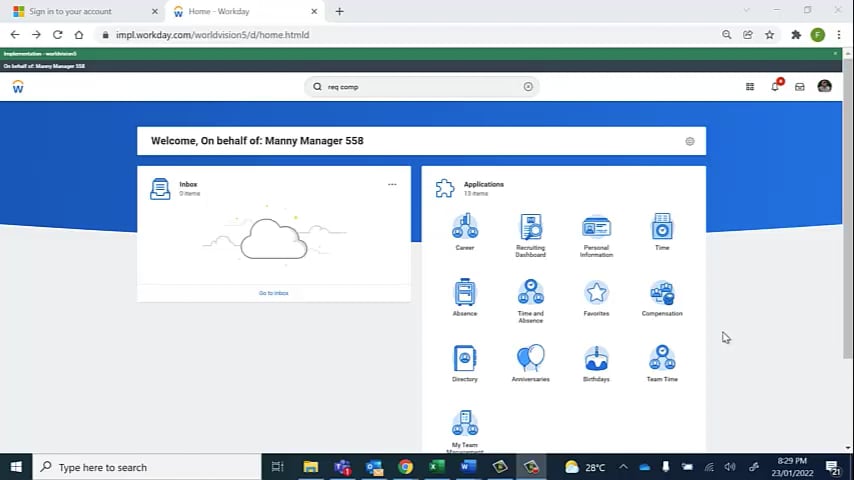Open the Recruiting Dashboard application
This screenshot has height=480, width=854.
tap(530, 235)
